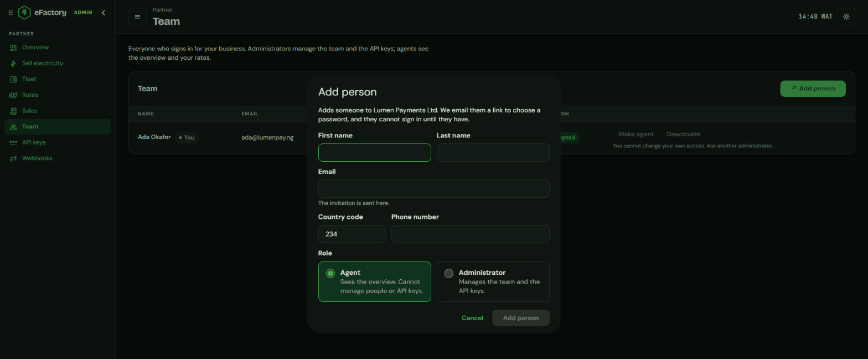This screenshot has width=868, height=359.
Task: Click the API keys dots icon
Action: coord(13,142)
